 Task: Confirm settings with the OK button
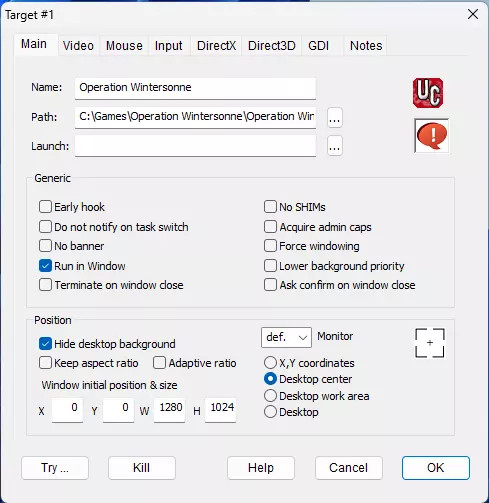pos(436,468)
